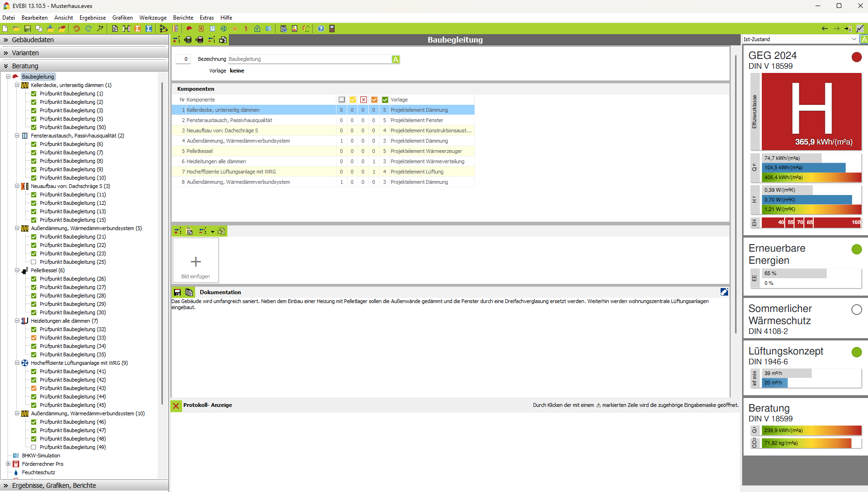Click the orange sigma icon in toolbar

click(138, 29)
